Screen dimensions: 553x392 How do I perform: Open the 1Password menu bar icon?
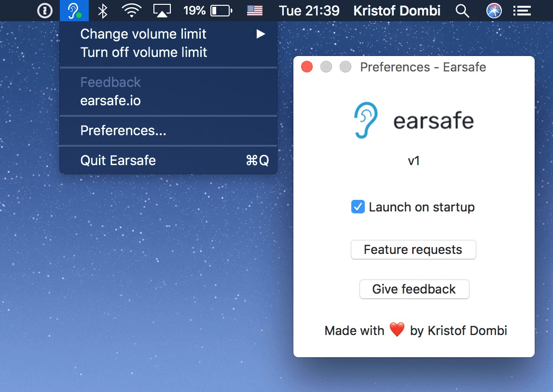pyautogui.click(x=45, y=11)
